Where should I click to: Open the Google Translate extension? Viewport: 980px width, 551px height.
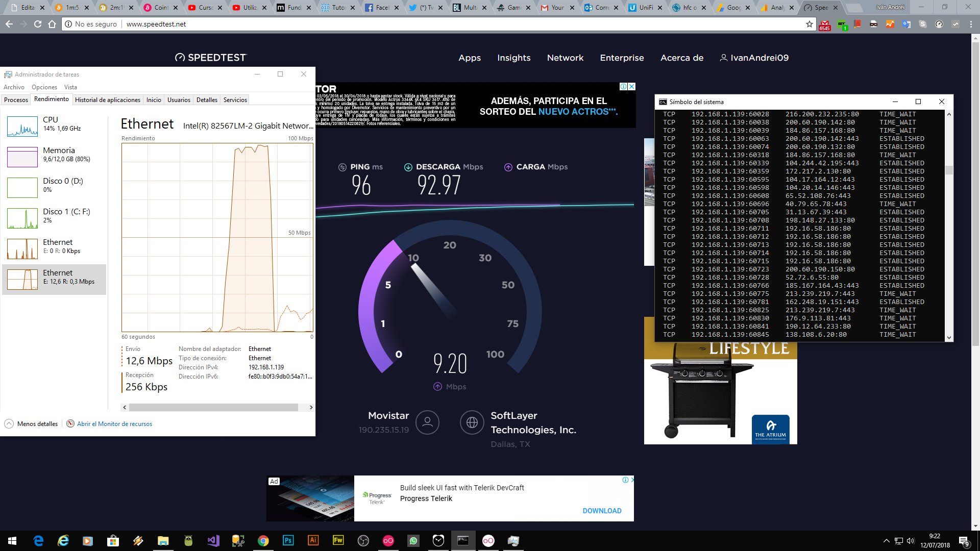pyautogui.click(x=906, y=24)
